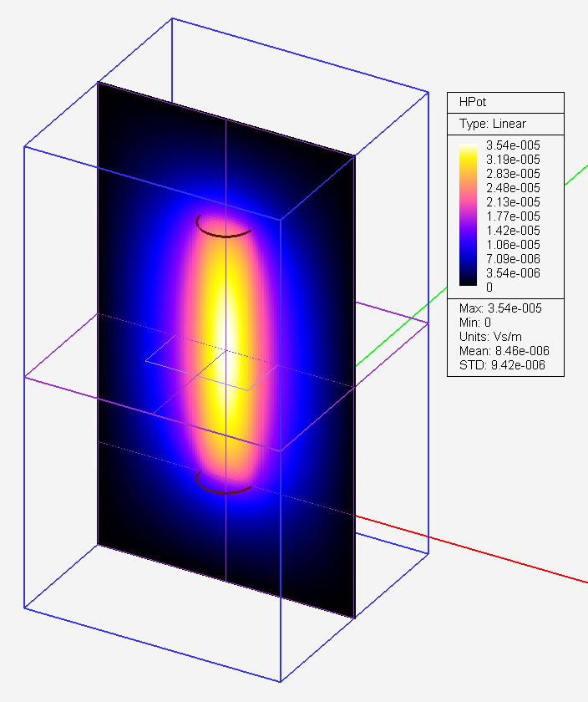Click the Type: Linear label
Viewport: 588px width, 702px height.
pos(493,124)
